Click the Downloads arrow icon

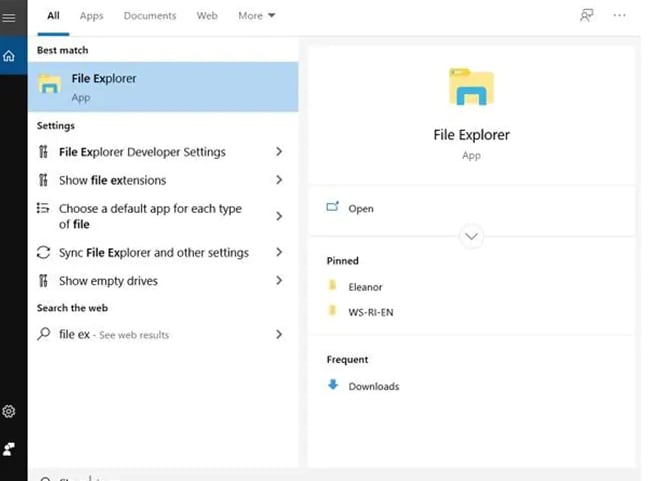333,386
